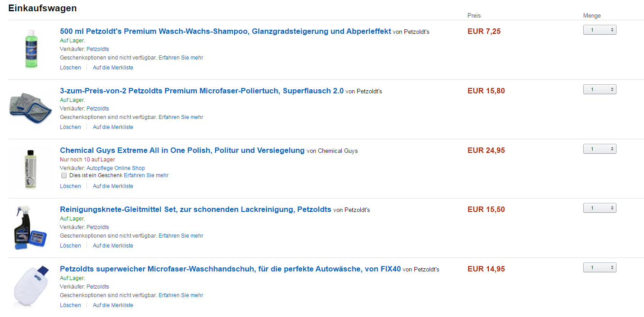Click the green shampoo bottle thumbnail
The width and height of the screenshot is (644, 317).
[30, 49]
